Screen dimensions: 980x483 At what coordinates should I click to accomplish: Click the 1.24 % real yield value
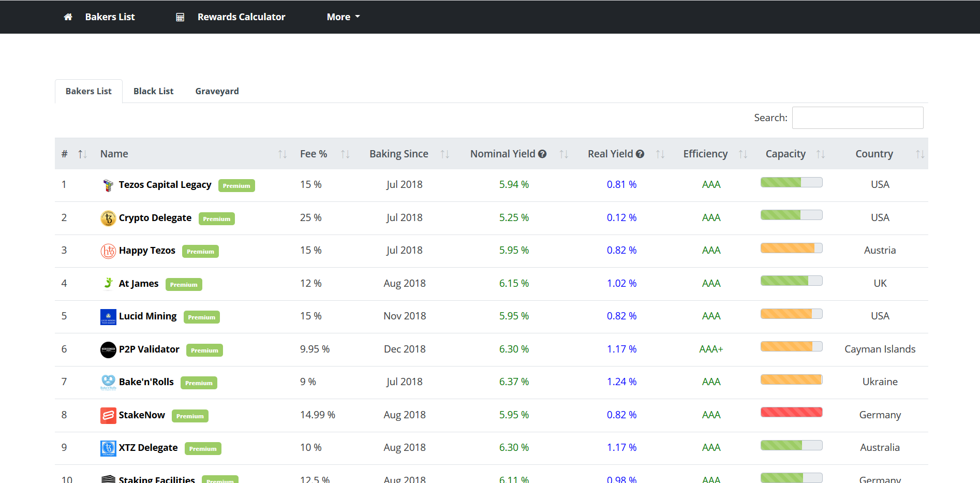[621, 382]
